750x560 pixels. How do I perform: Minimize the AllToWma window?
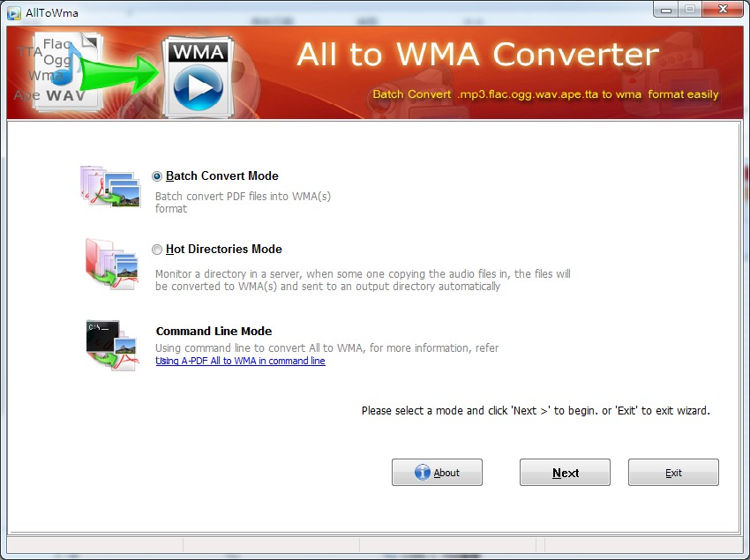click(x=665, y=10)
